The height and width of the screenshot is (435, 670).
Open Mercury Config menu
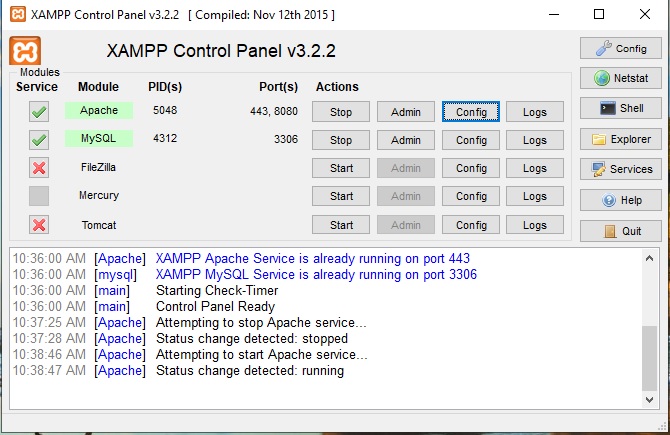click(x=471, y=196)
